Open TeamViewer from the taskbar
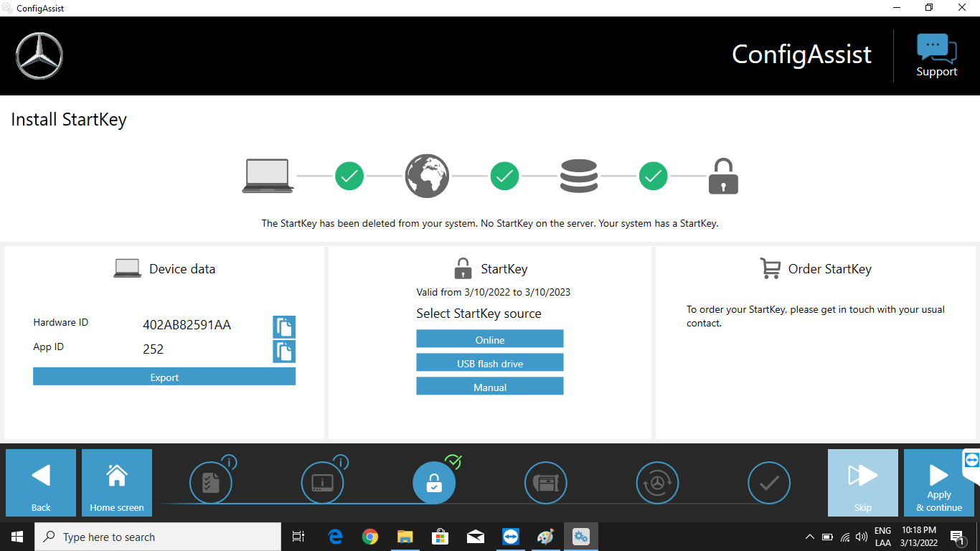Image resolution: width=980 pixels, height=551 pixels. [511, 537]
